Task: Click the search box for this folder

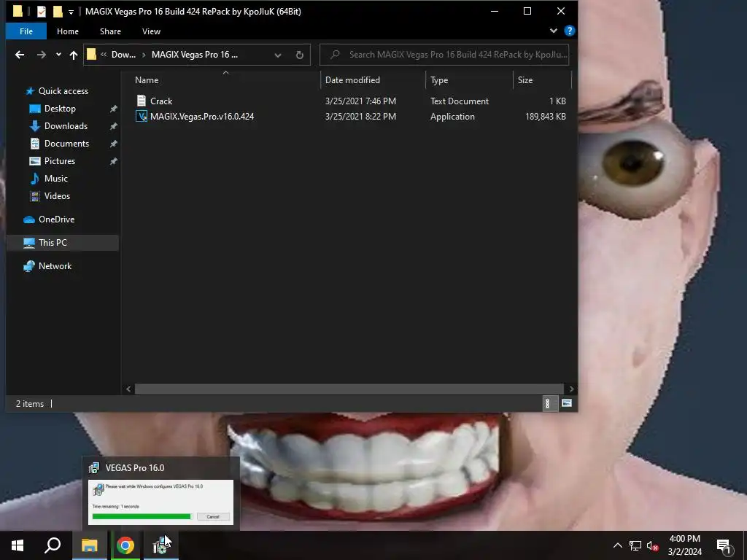Action: tap(444, 55)
